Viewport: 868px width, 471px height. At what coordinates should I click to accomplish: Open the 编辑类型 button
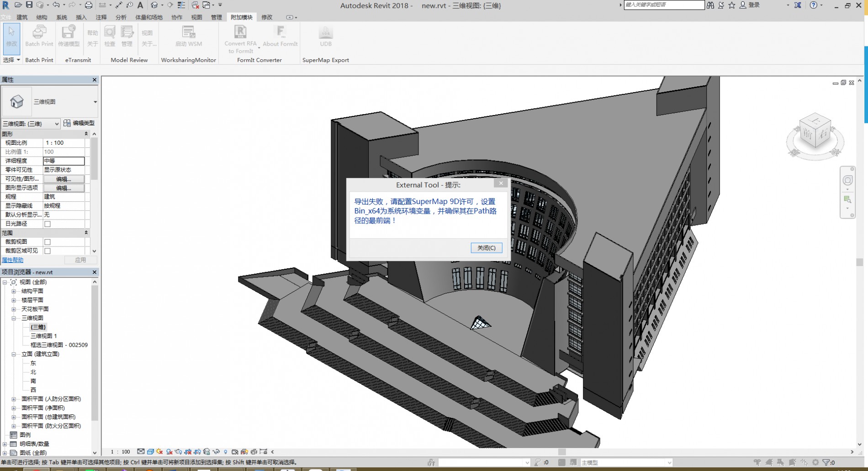[x=79, y=123]
